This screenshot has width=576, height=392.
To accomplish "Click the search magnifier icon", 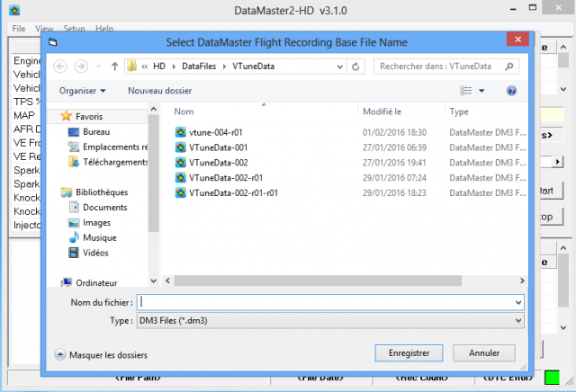I will click(509, 67).
